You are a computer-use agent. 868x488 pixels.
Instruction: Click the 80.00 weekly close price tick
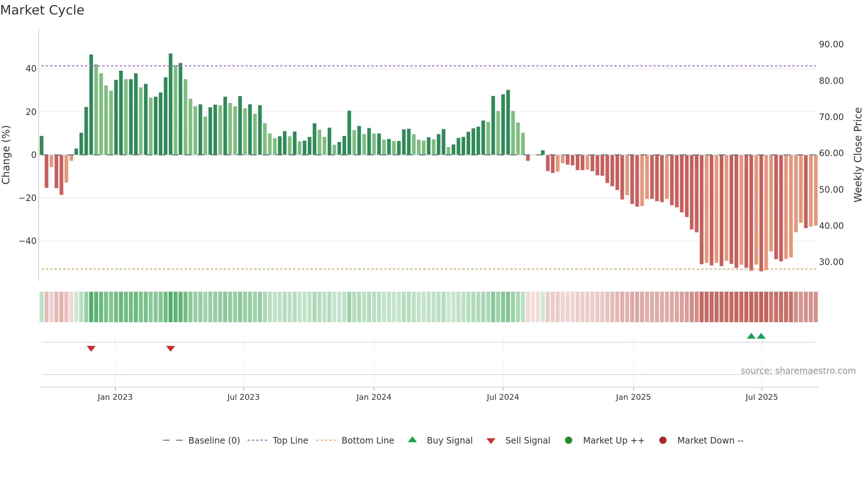coord(831,81)
